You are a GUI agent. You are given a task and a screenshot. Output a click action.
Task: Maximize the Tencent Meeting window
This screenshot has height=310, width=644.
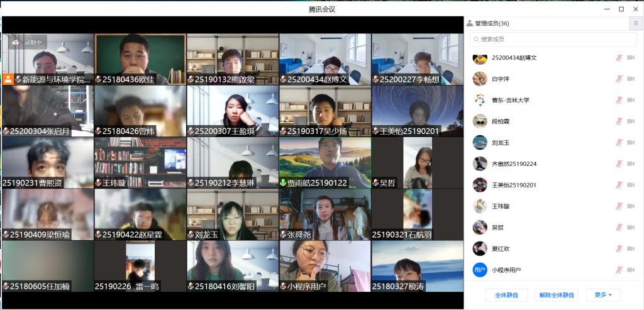621,9
